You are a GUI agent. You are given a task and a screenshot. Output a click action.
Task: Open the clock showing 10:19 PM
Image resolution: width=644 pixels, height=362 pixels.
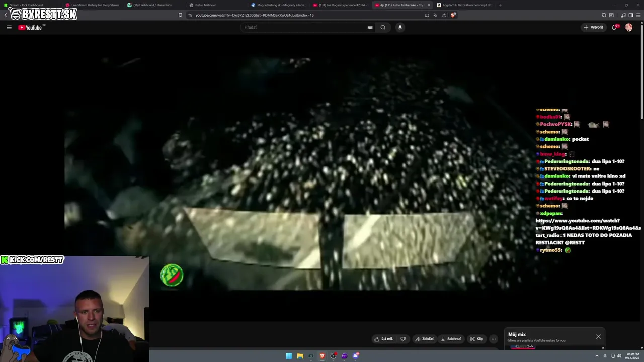[631, 356]
